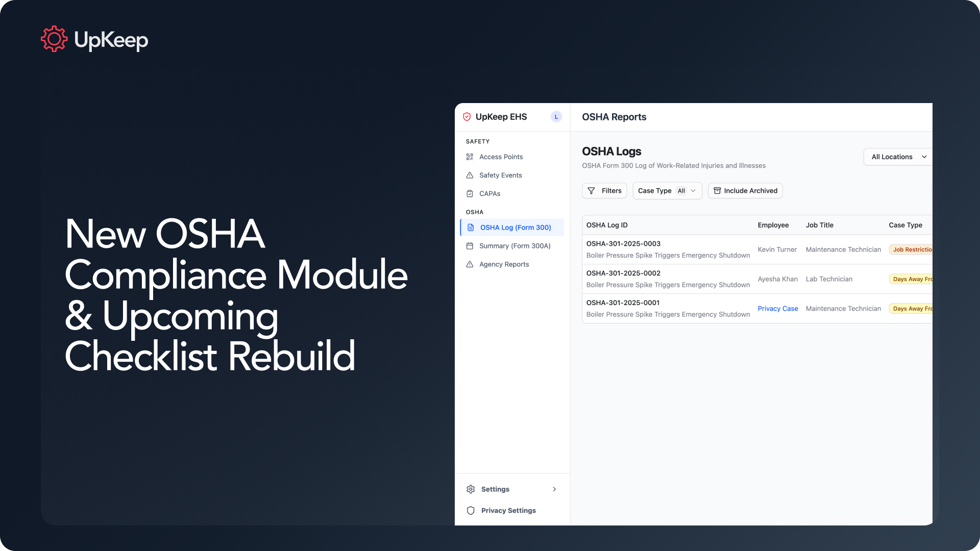Click Days Away badge in Ayesha Khan row
Screen dimensions: 980x551
pos(911,279)
